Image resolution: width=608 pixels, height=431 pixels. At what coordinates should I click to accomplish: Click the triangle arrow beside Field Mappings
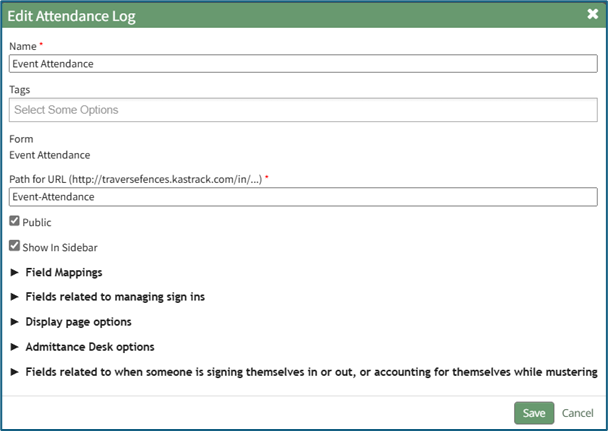pyautogui.click(x=14, y=272)
